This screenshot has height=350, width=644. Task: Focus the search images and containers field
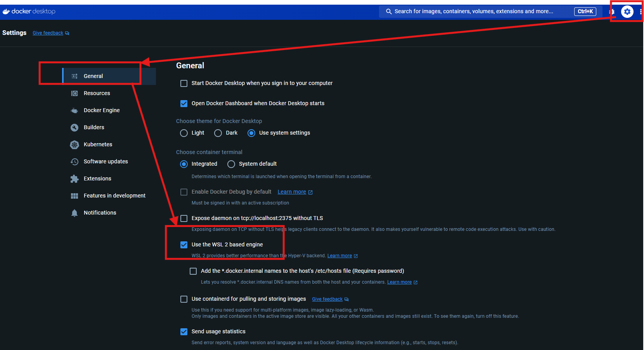point(491,12)
